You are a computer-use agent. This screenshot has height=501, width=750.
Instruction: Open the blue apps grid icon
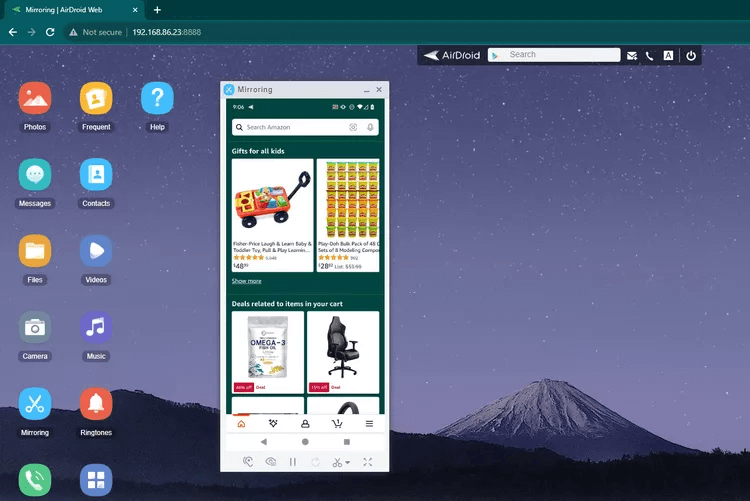pyautogui.click(x=96, y=480)
